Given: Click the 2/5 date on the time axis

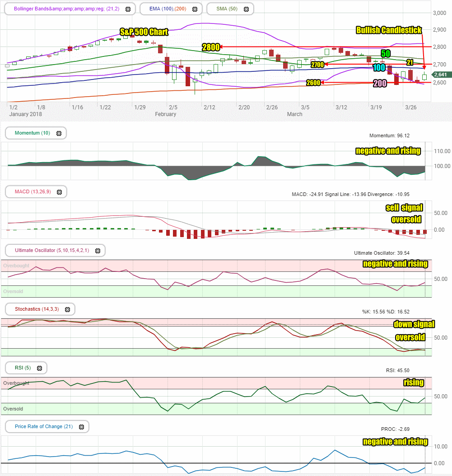Looking at the screenshot, I should coord(173,107).
